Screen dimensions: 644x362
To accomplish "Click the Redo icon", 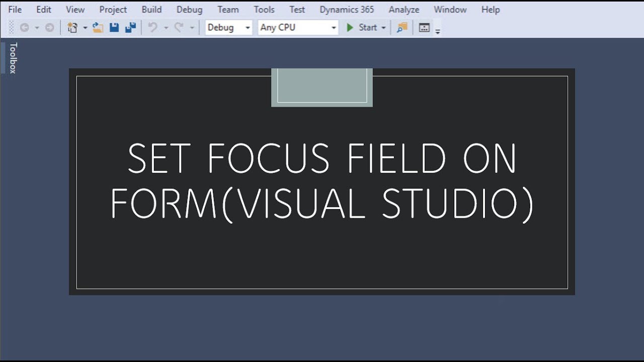I will [179, 28].
